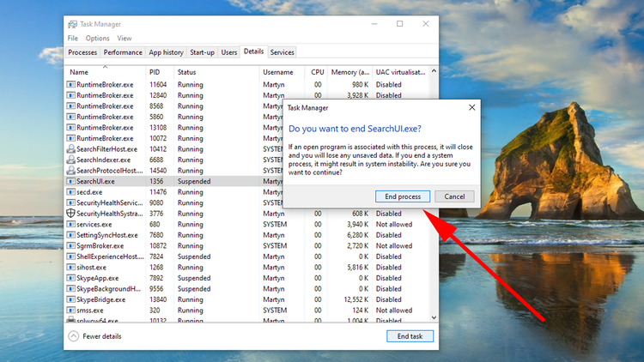Click the Task Manager title bar icon
The width and height of the screenshot is (644, 362).
72,24
